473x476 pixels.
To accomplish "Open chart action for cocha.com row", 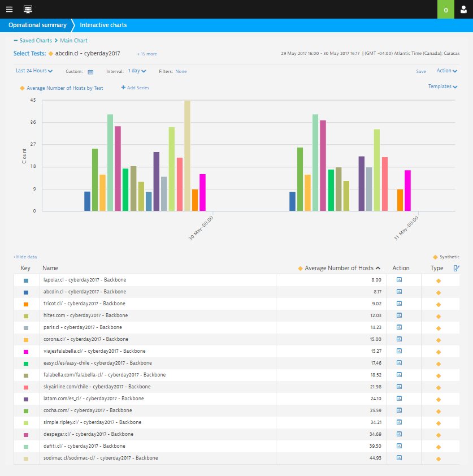I will (x=400, y=410).
